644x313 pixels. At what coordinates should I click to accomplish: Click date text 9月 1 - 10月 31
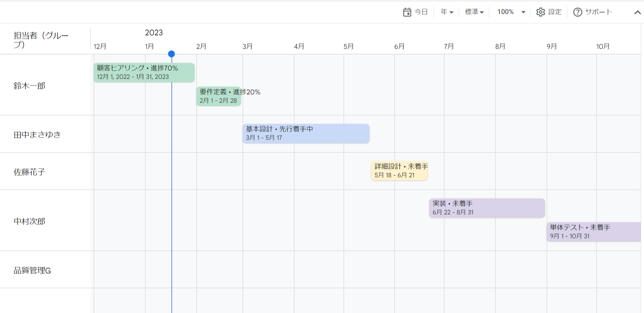tap(570, 236)
